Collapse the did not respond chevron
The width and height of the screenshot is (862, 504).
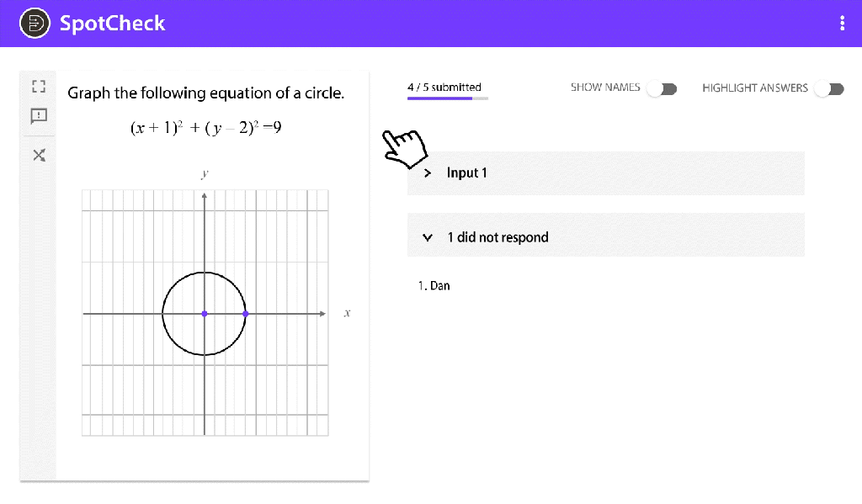(427, 237)
